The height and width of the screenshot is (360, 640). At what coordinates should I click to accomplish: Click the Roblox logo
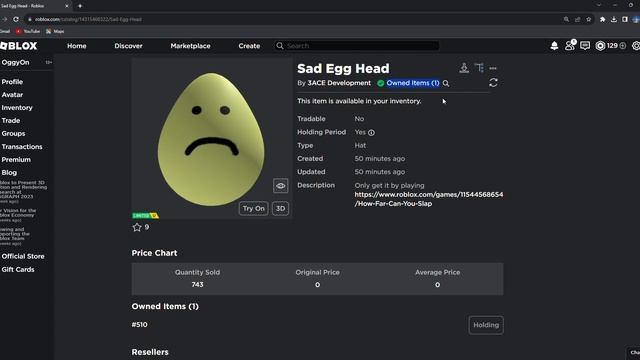point(19,46)
